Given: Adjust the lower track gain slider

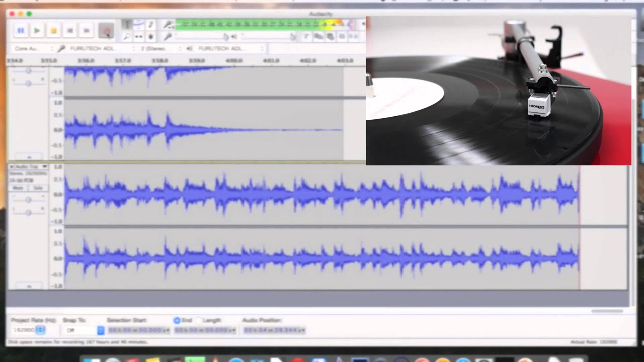Looking at the screenshot, I should (28, 200).
